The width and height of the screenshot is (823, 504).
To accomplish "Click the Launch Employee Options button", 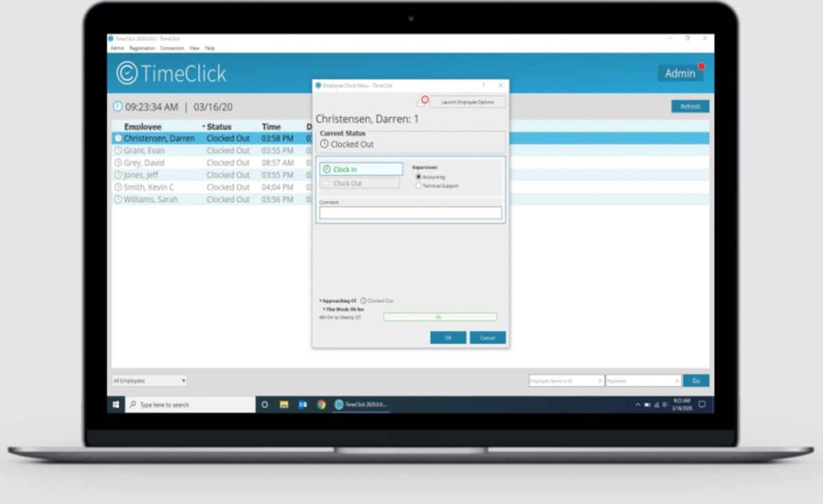I will (x=468, y=101).
